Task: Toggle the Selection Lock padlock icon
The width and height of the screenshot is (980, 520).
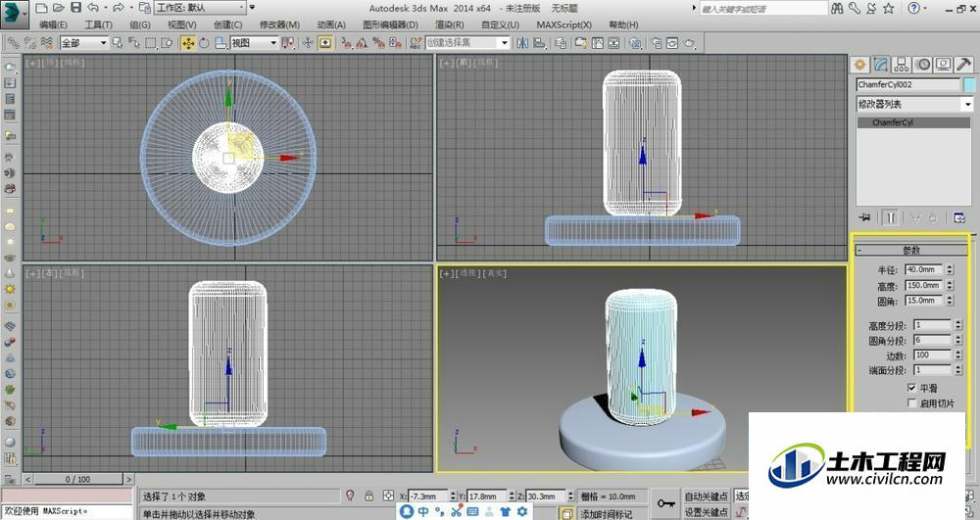Action: [369, 496]
